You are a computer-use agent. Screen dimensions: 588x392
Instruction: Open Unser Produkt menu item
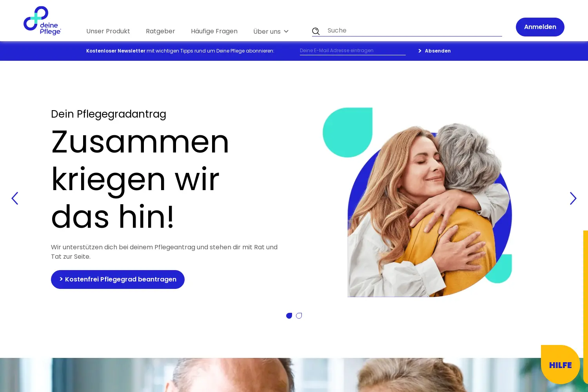click(x=108, y=31)
